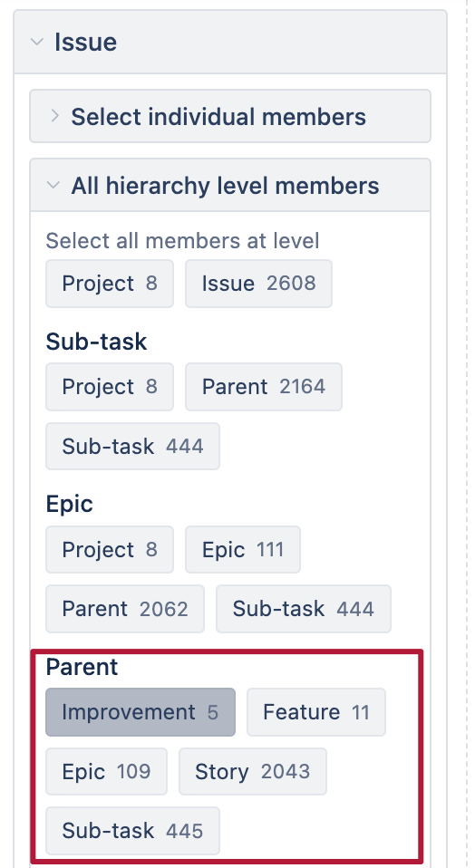Choose Epic 109 under Parent hierarchy
This screenshot has width=475, height=868.
click(106, 772)
